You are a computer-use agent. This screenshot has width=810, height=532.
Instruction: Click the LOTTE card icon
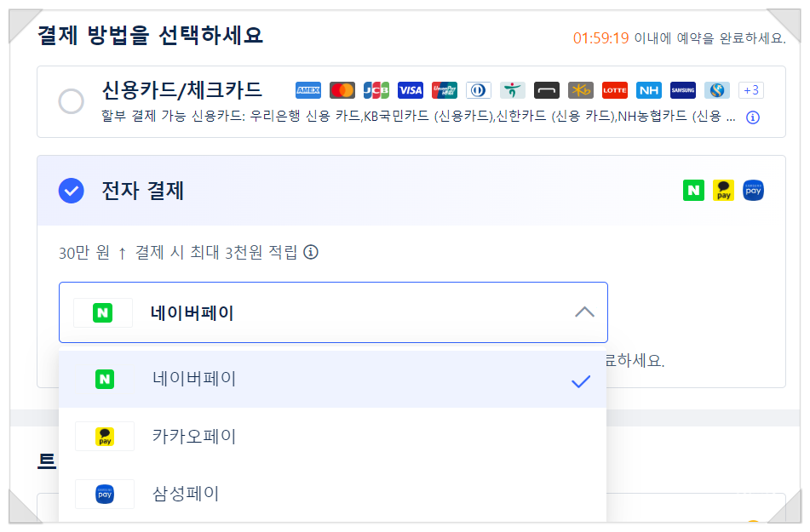click(615, 89)
